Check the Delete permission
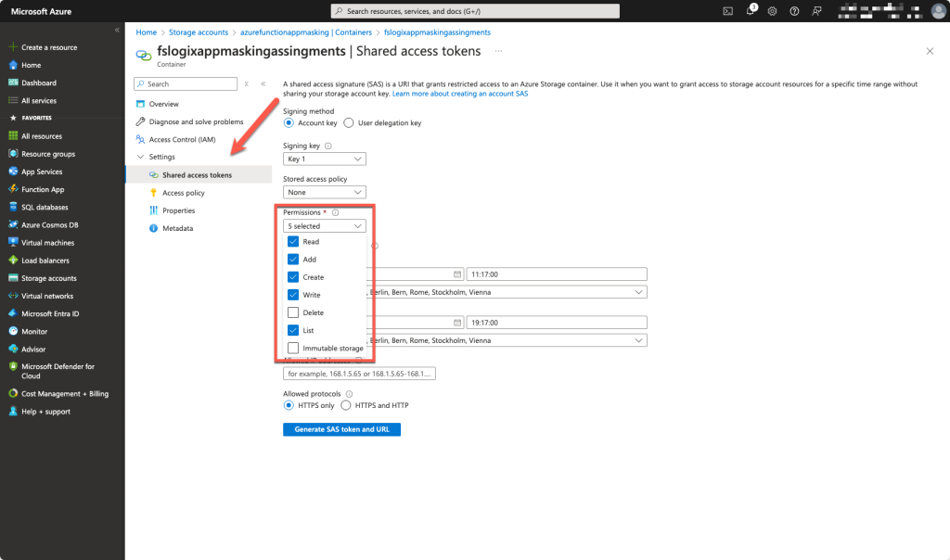This screenshot has height=560, width=950. tap(293, 312)
